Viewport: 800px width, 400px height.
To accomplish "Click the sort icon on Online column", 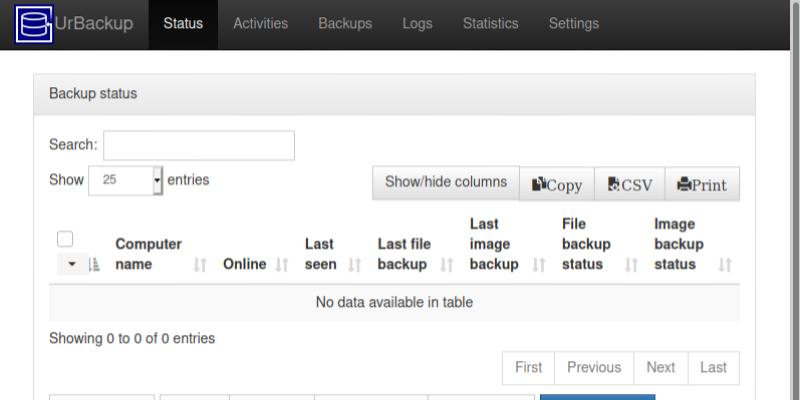I will coord(282,265).
